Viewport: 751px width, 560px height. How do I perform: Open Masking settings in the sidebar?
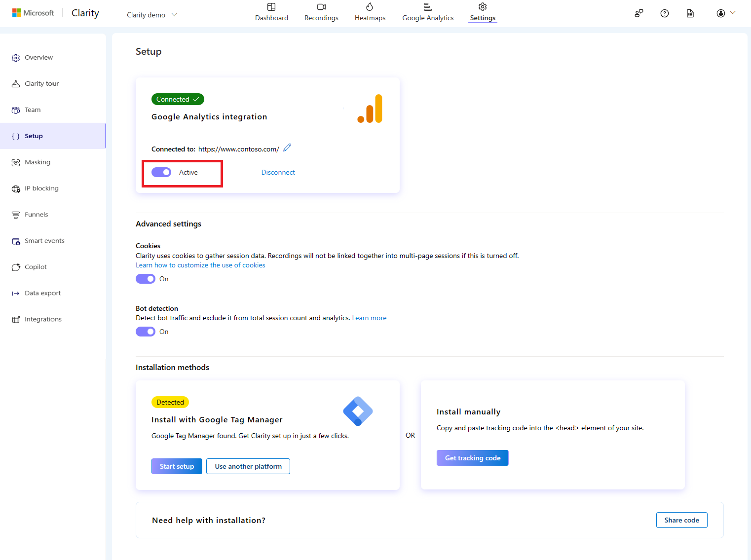point(53,162)
